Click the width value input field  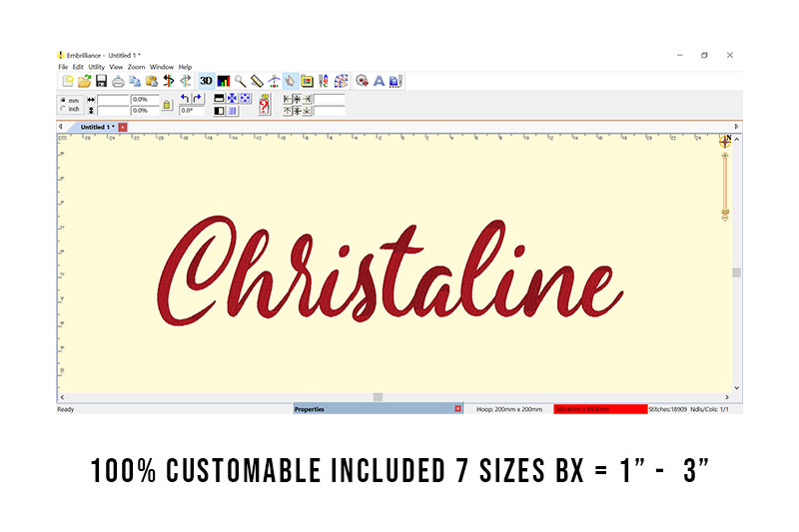click(x=113, y=100)
